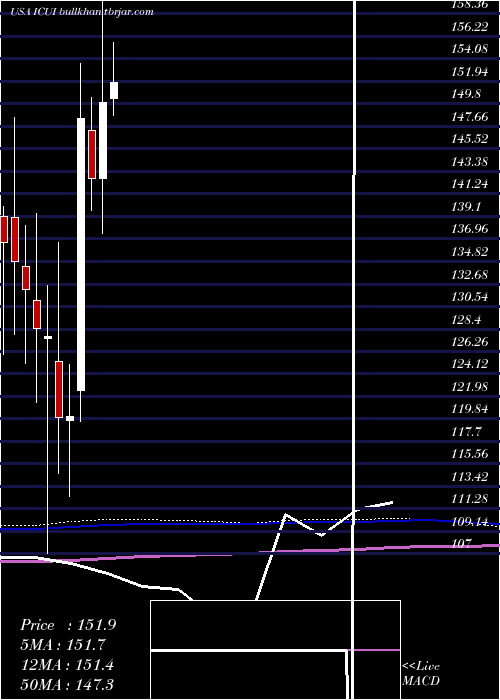The image size is (500, 700).
Task: Click the 119.84 price axis label
Action: (x=470, y=409)
